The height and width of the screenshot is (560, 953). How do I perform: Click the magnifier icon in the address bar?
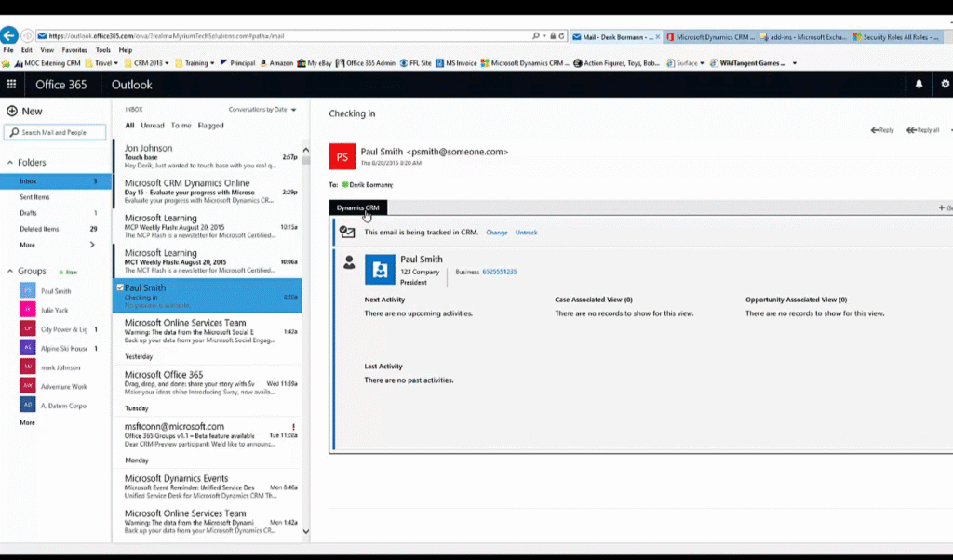click(x=536, y=36)
